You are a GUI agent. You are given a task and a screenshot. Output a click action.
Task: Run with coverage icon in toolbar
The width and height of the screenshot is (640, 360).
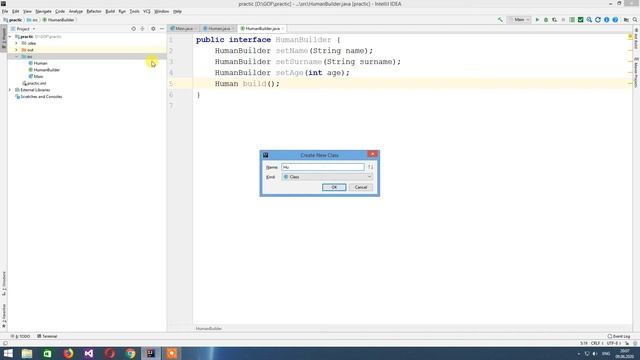pos(554,20)
